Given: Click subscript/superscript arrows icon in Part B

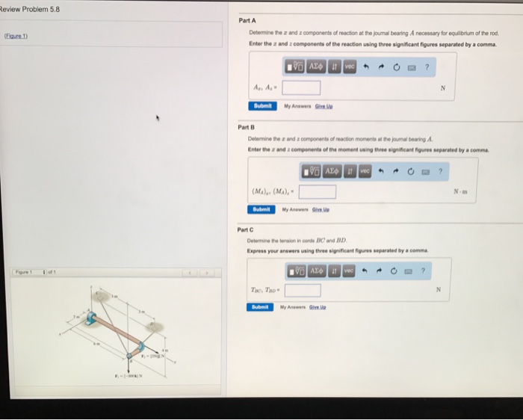Looking at the screenshot, I should 350,171.
